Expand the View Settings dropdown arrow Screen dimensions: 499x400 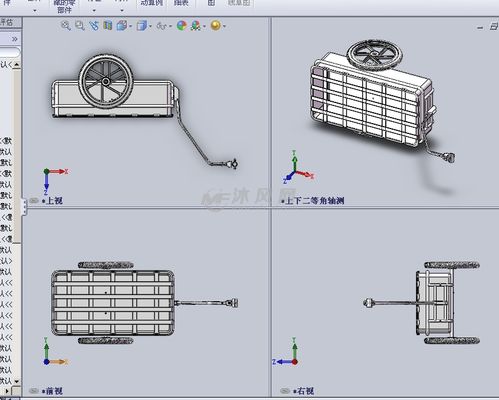click(224, 26)
